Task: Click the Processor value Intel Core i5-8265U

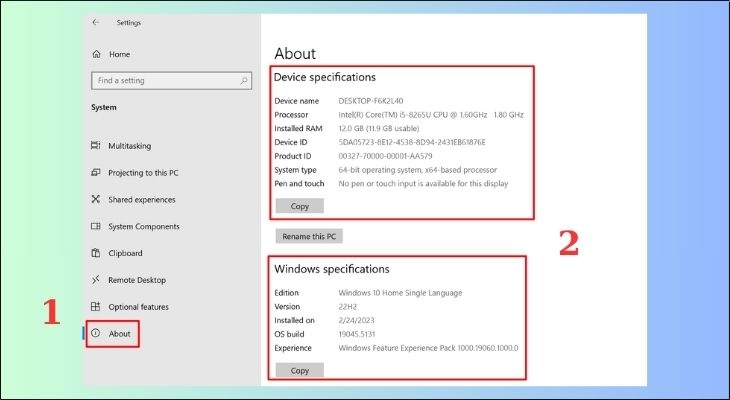Action: pos(430,115)
